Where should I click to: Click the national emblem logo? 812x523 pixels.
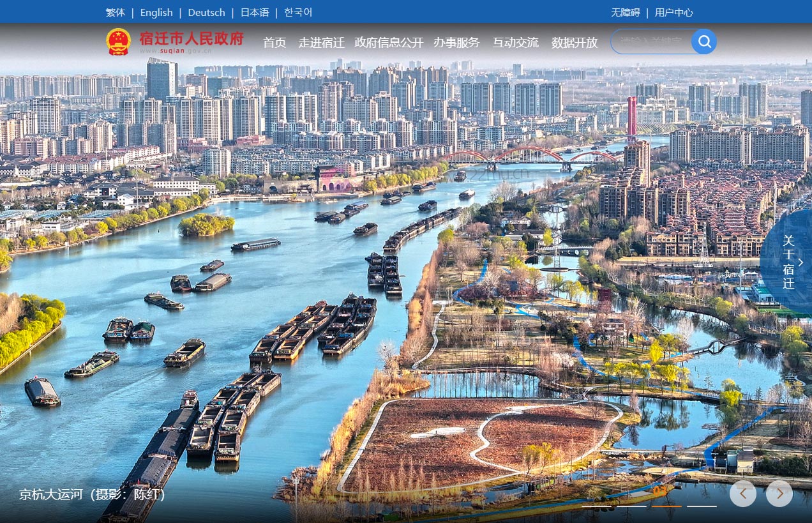point(118,42)
